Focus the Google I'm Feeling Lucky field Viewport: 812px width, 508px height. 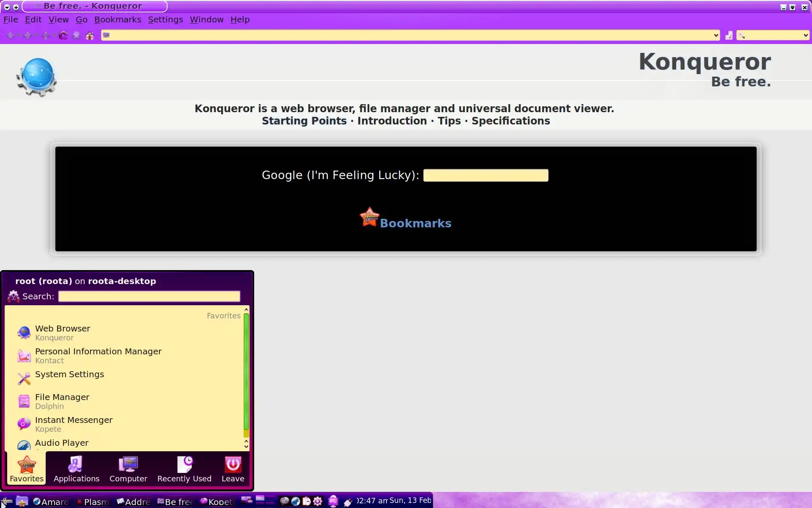(x=486, y=175)
